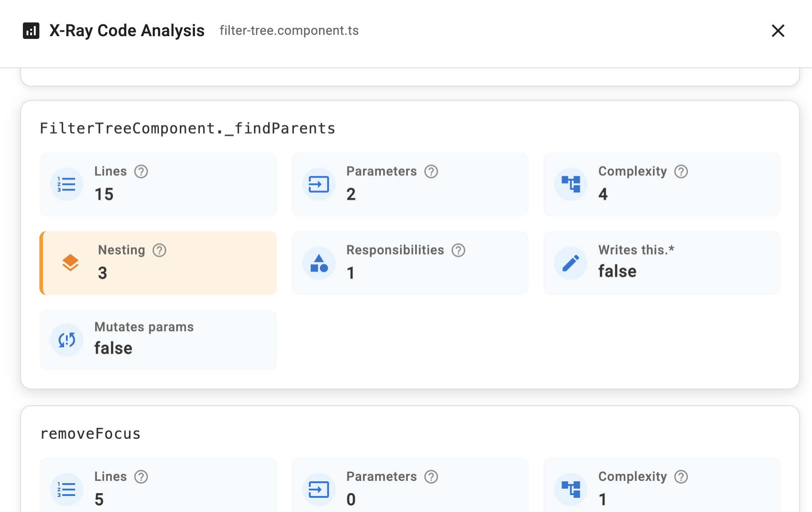The width and height of the screenshot is (812, 512).
Task: Click the X-Ray Code Analysis logo icon
Action: pos(31,31)
